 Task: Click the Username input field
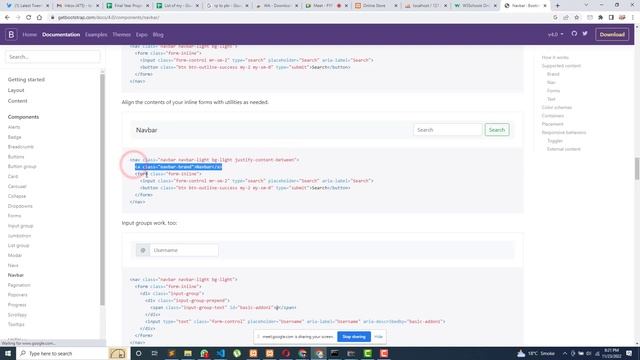184,250
